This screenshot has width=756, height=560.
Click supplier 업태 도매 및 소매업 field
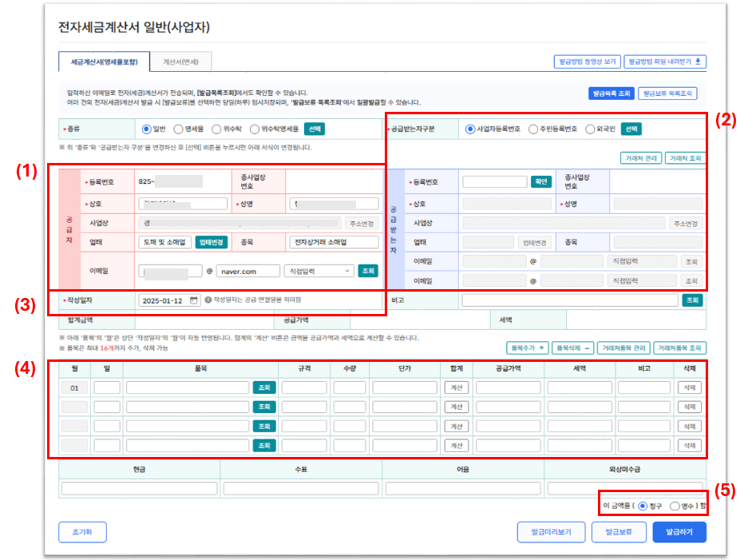[x=165, y=242]
